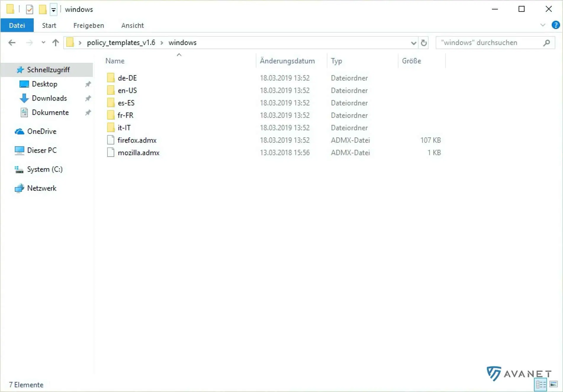
Task: Click policy_templates_v1.6 breadcrumb
Action: click(121, 43)
